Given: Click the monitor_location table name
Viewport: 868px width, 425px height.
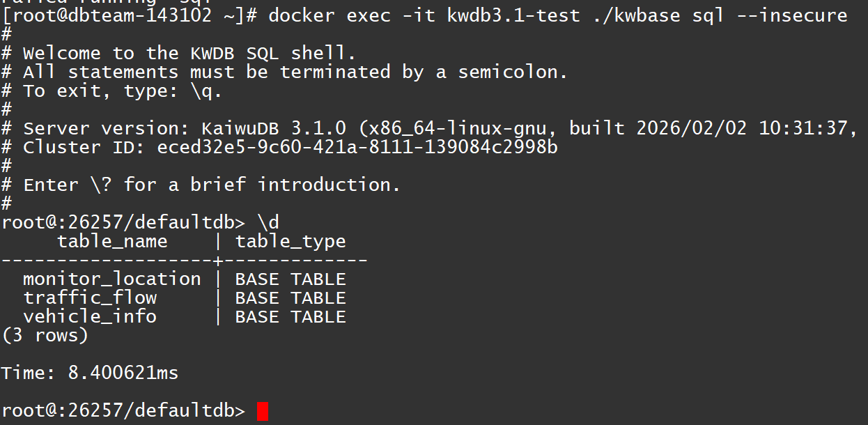Looking at the screenshot, I should [x=111, y=279].
